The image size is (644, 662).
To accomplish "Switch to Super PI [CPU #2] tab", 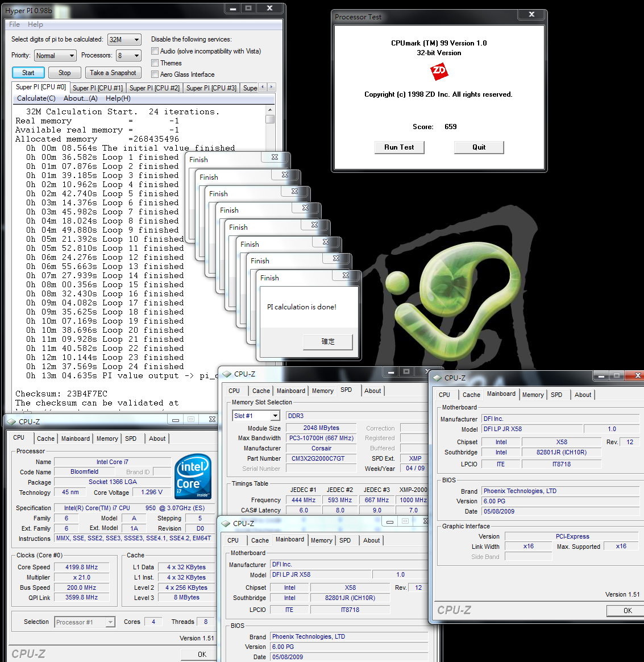I will [155, 88].
